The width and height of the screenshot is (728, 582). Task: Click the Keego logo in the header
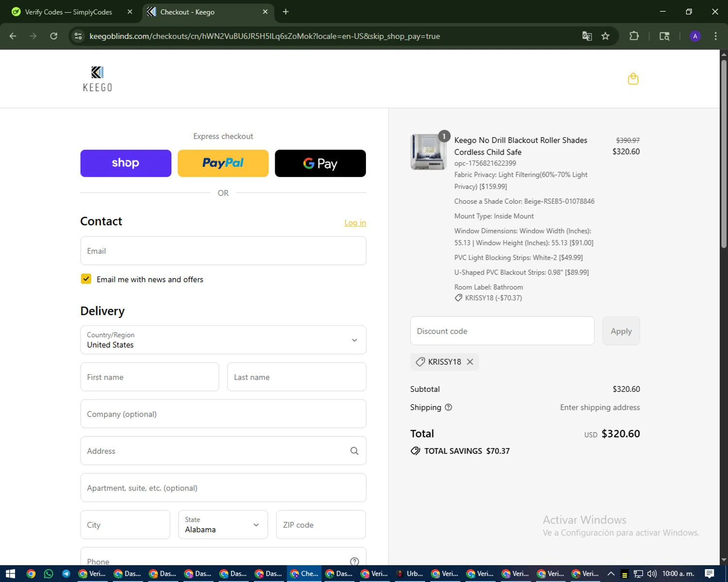click(98, 79)
